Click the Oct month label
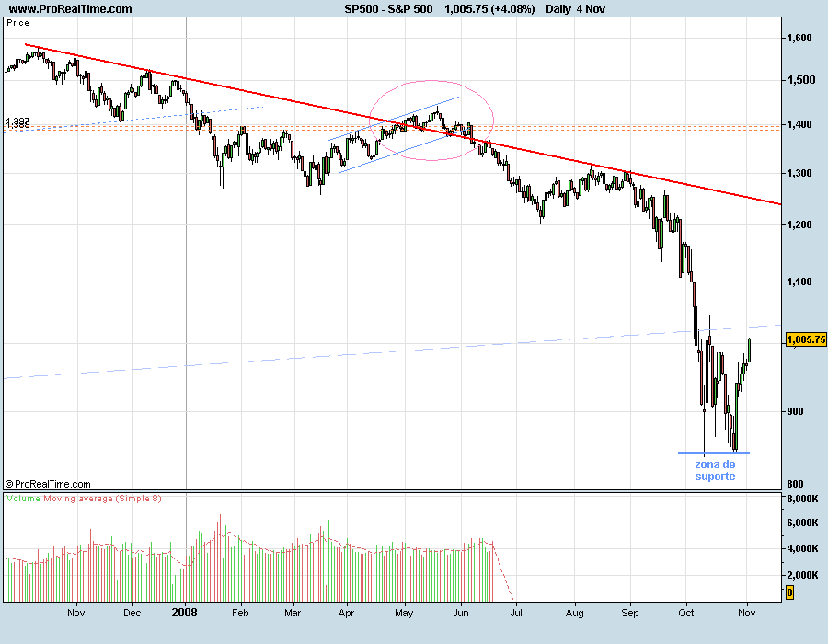828x644 pixels. click(x=686, y=613)
